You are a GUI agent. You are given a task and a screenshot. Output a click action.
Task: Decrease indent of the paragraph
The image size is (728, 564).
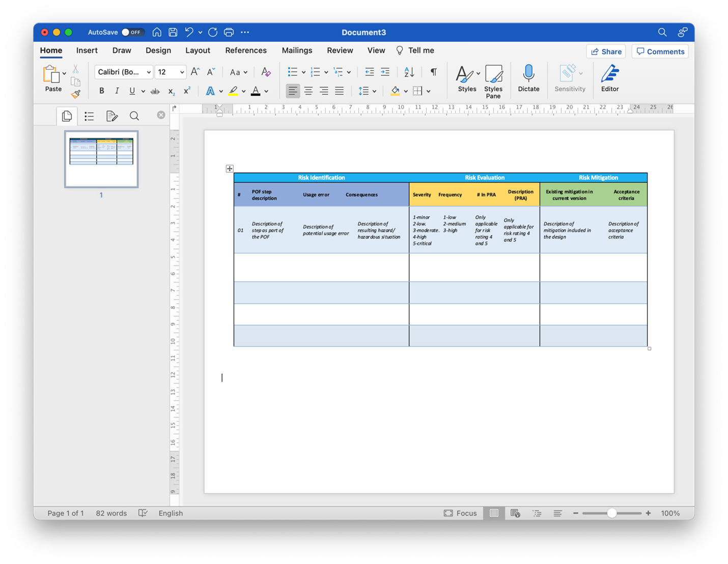point(370,72)
